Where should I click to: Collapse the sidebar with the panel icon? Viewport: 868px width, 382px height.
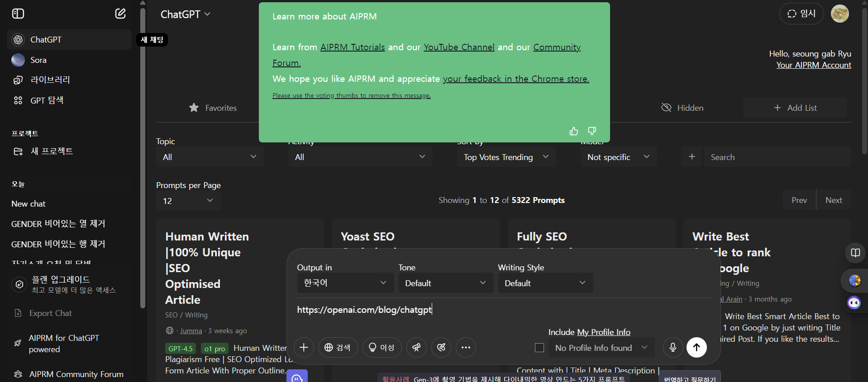(x=18, y=14)
